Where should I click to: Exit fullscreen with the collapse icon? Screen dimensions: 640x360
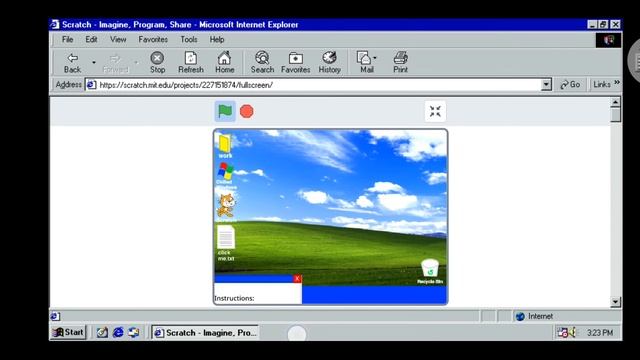point(435,111)
